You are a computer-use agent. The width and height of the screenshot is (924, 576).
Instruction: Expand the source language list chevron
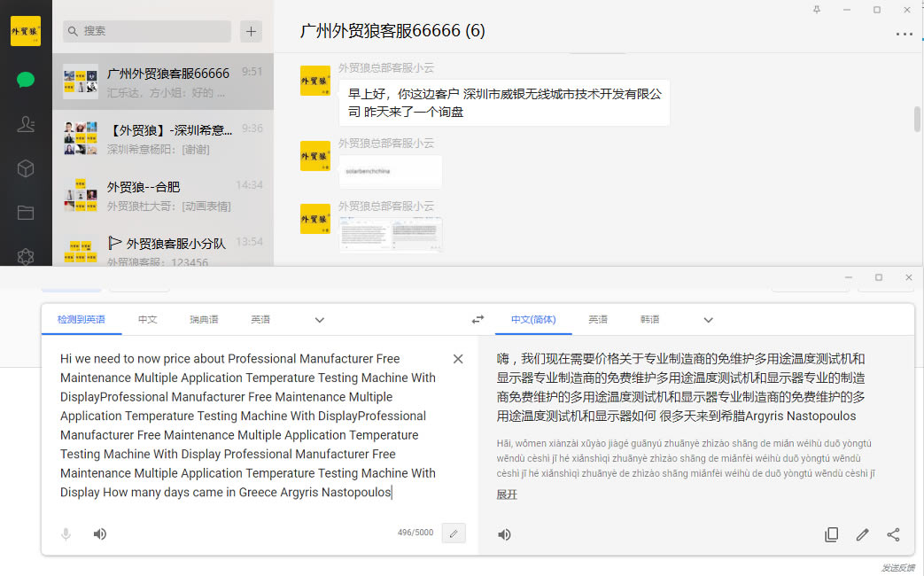point(320,320)
